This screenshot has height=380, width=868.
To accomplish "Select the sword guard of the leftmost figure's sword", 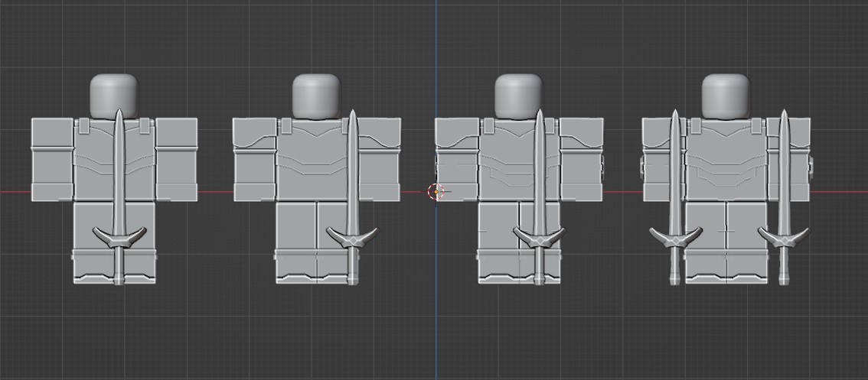I will [x=119, y=237].
